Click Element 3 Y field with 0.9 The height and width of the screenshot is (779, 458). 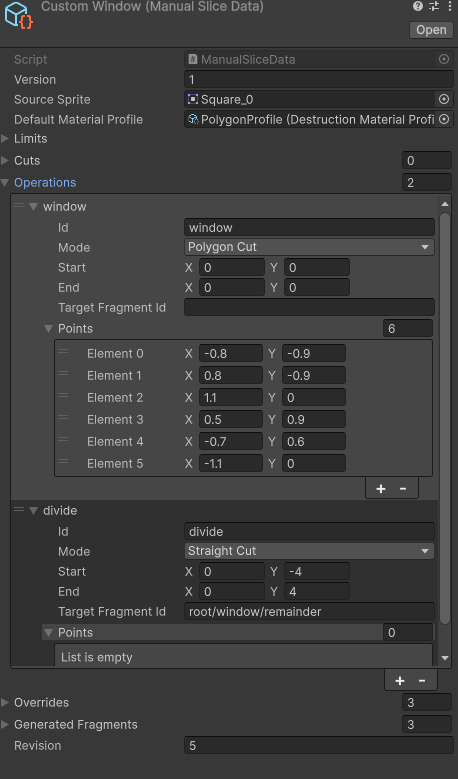(314, 419)
